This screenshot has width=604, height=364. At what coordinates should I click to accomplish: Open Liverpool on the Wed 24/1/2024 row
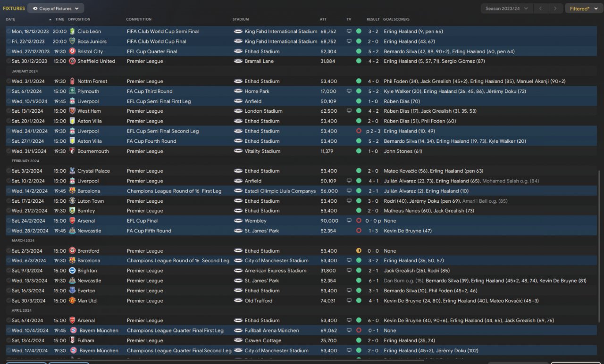pos(88,131)
